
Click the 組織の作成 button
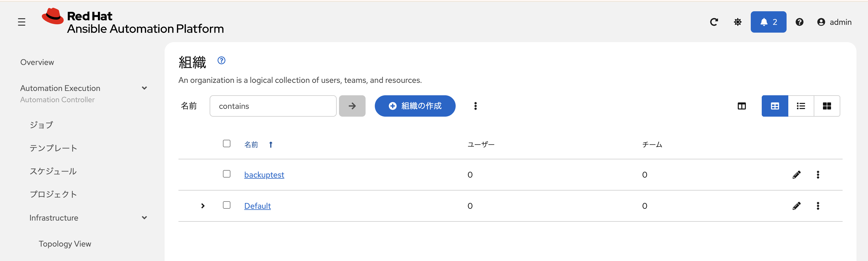415,106
